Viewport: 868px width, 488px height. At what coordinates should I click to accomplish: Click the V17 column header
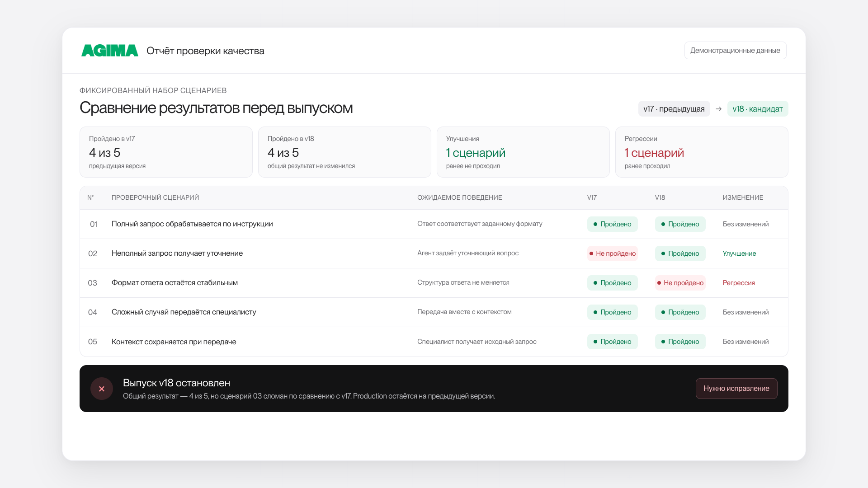[x=592, y=197]
